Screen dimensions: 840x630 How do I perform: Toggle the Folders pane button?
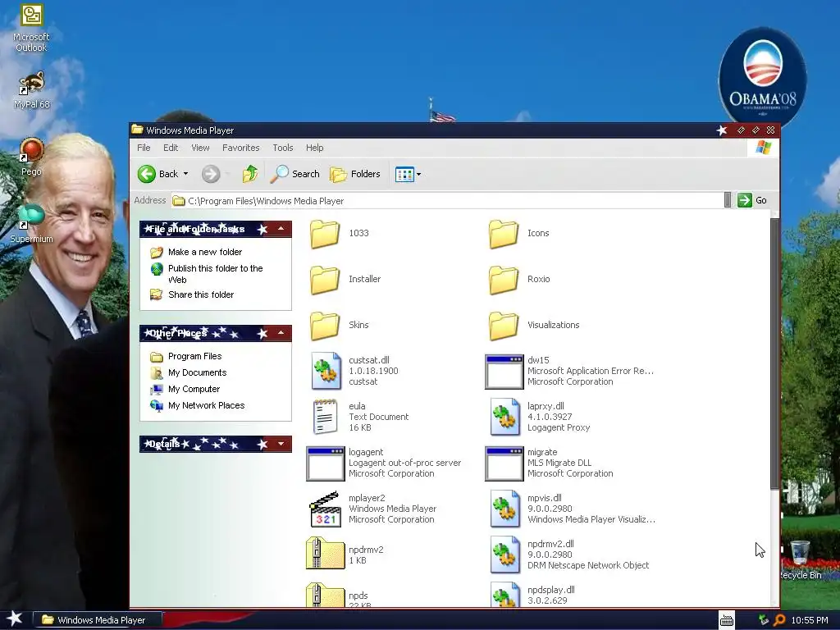pyautogui.click(x=354, y=174)
